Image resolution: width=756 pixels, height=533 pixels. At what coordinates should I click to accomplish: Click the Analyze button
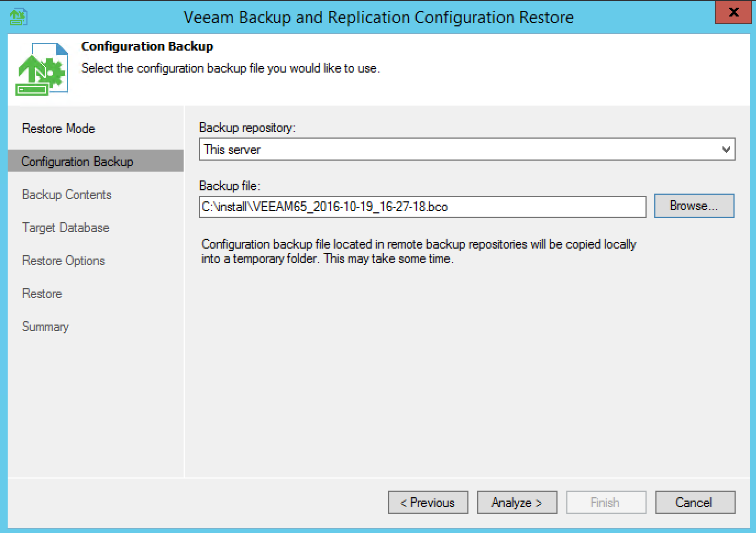(517, 502)
